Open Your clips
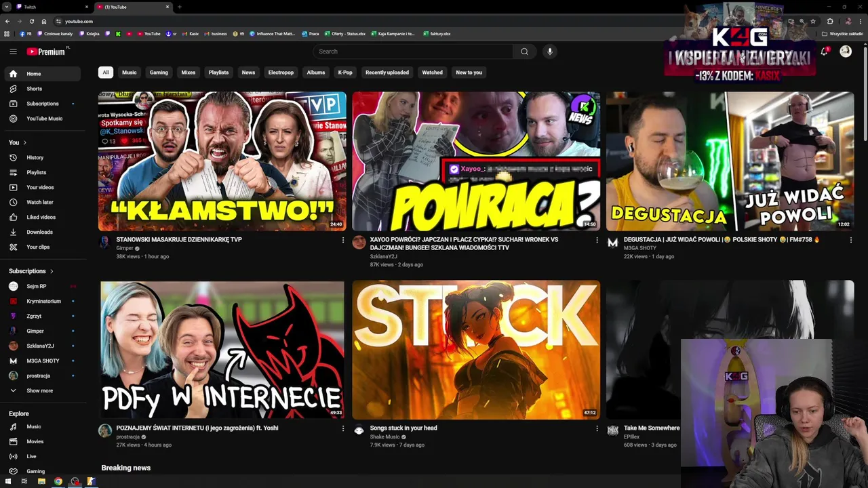Image resolution: width=868 pixels, height=488 pixels. tap(43, 247)
